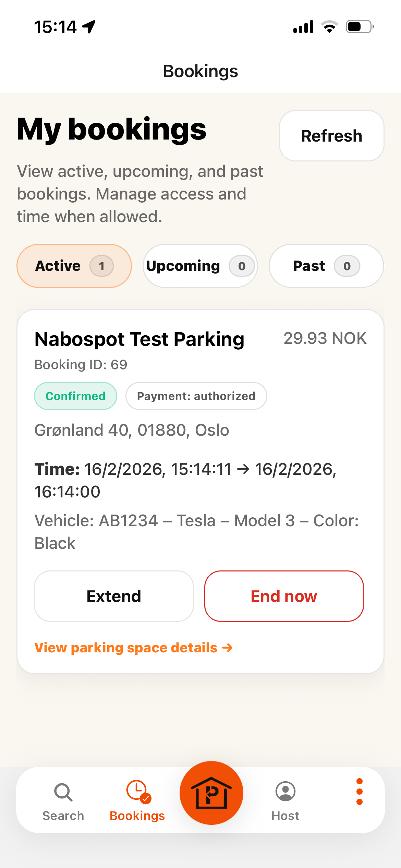Tap the Payment: authorized badge
Image resolution: width=401 pixels, height=868 pixels.
(196, 396)
